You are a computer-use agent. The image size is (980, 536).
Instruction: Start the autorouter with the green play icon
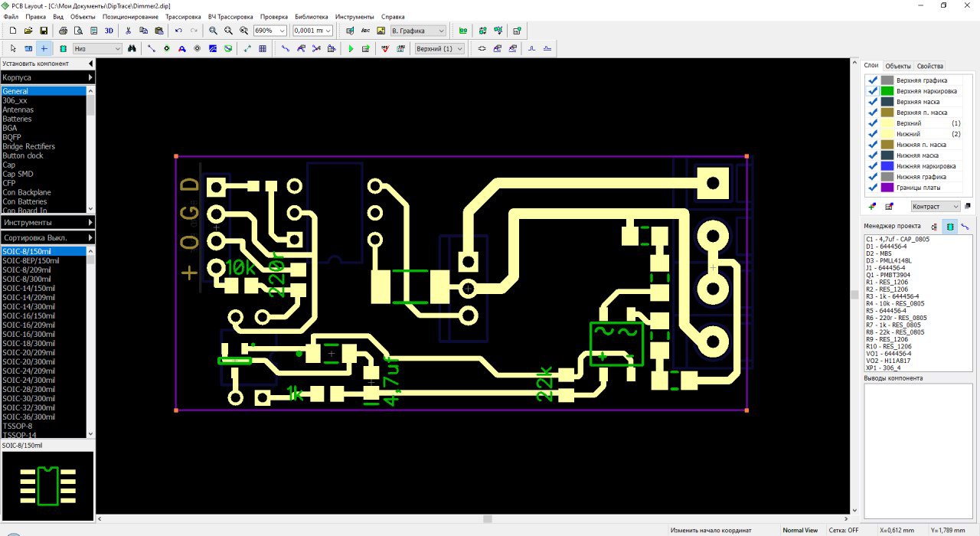pyautogui.click(x=351, y=48)
